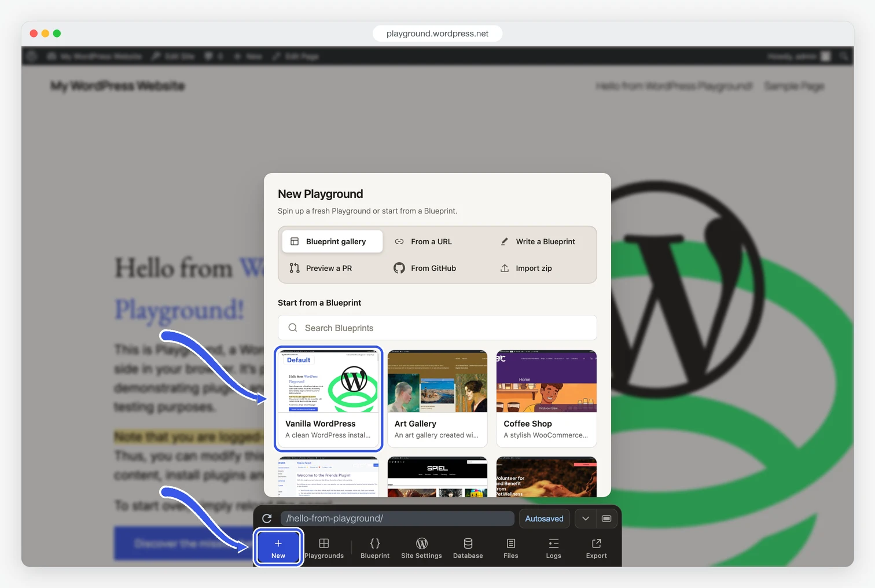Screen dimensions: 875x588
Task: Pick the Vanilla WordPress blueprint card
Action: 329,399
